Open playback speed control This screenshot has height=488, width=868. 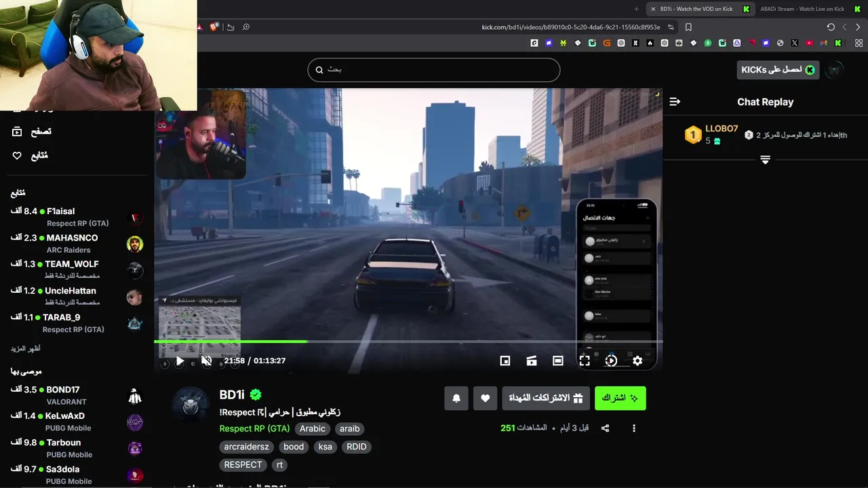click(x=611, y=361)
